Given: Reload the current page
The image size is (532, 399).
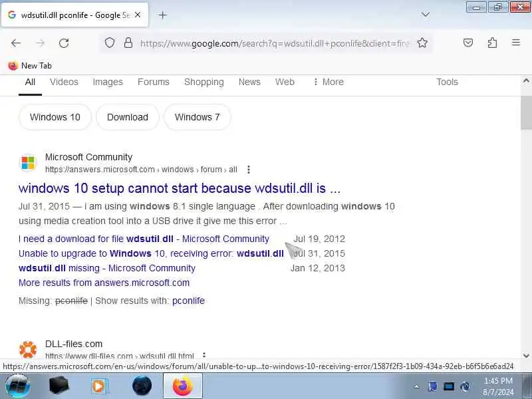Looking at the screenshot, I should coord(64,43).
